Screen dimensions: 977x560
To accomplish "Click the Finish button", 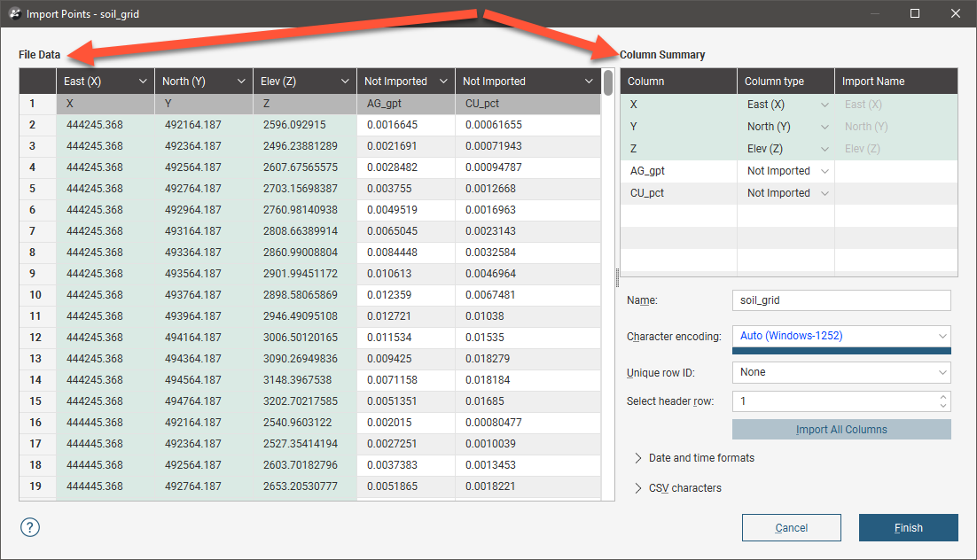I will [908, 528].
